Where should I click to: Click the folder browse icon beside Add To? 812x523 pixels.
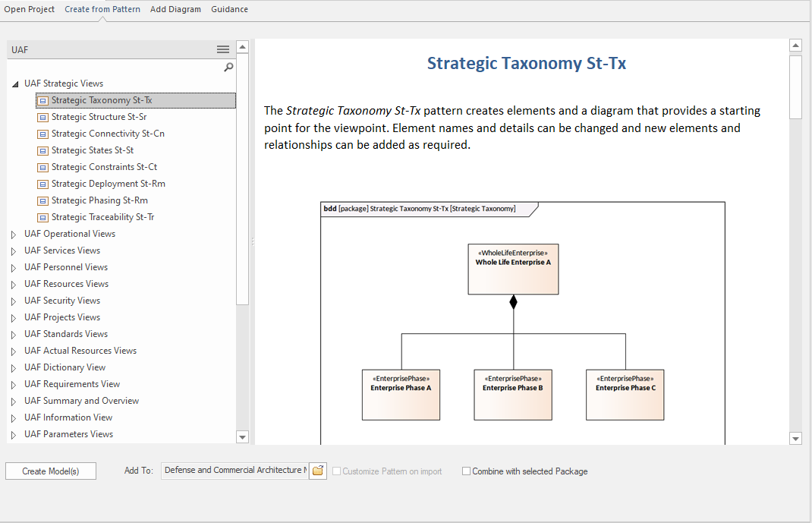click(x=319, y=471)
